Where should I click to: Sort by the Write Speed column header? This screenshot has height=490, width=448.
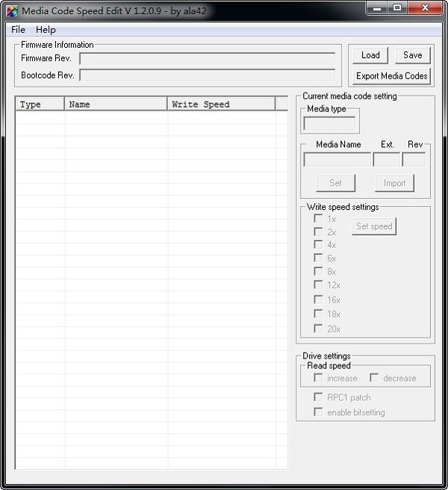[222, 104]
